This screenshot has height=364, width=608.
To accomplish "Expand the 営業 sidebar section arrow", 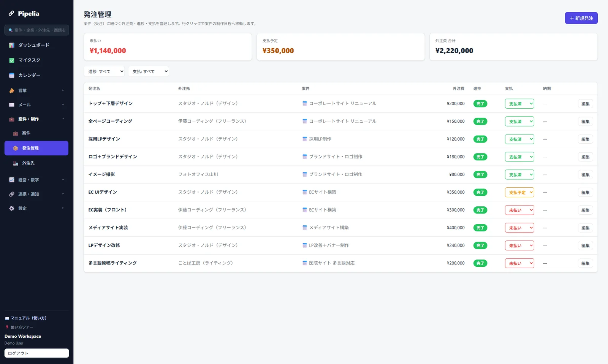I will [63, 90].
